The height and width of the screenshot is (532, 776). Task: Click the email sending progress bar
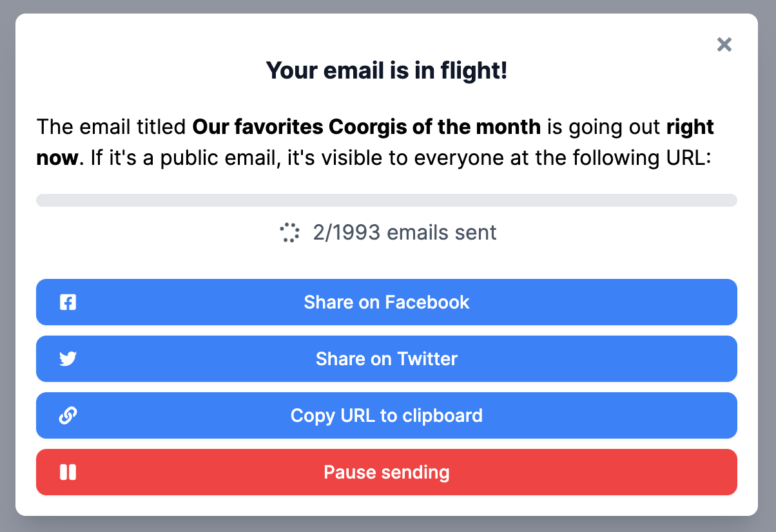[387, 200]
